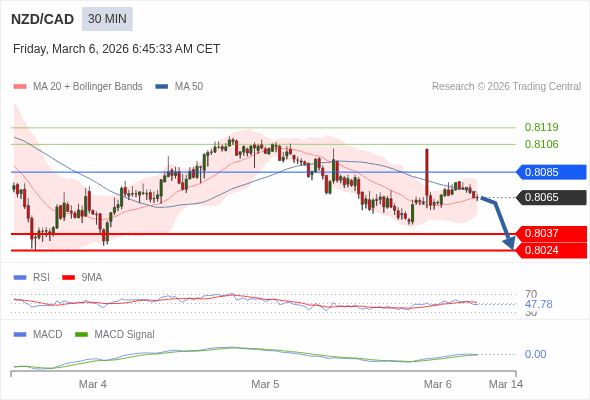Click the blue 0.8085 pivot tag
This screenshot has height=400, width=590.
551,172
